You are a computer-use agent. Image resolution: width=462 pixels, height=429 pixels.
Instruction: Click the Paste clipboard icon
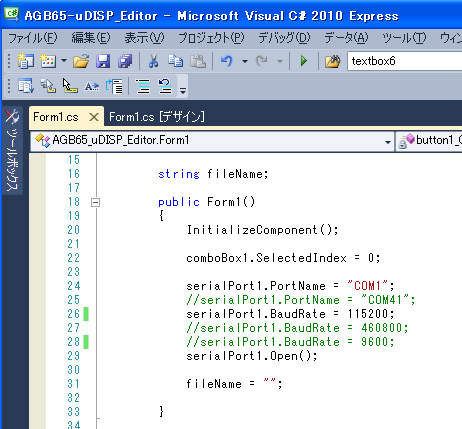pyautogui.click(x=198, y=61)
